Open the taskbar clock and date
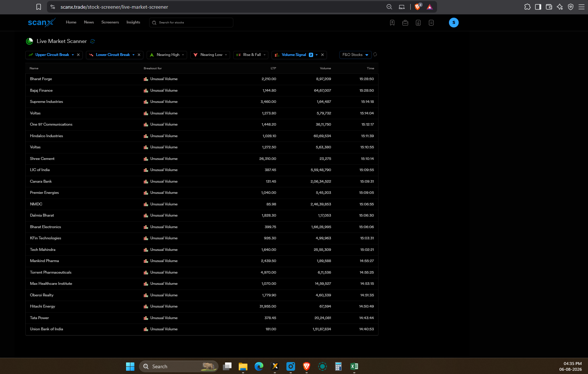The width and height of the screenshot is (588, 374). (571, 366)
